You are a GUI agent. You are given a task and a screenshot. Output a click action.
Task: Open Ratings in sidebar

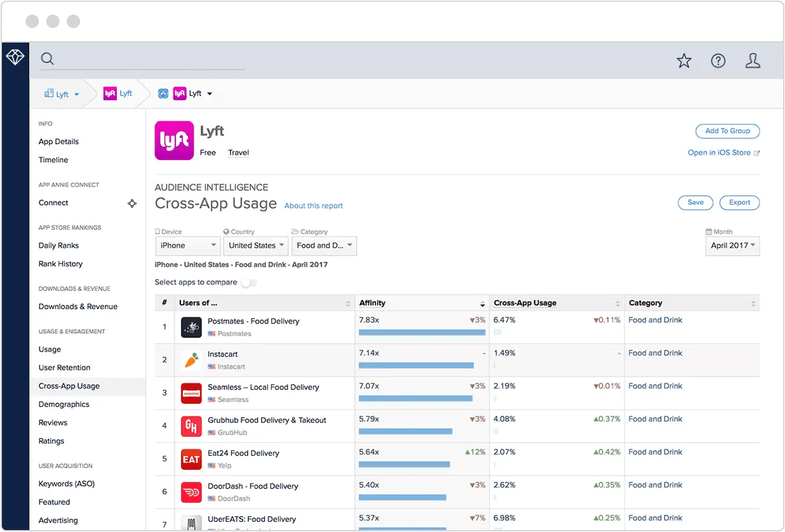51,441
